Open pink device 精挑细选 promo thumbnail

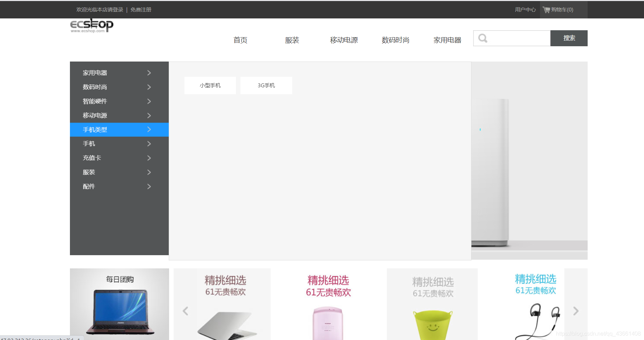(328, 304)
